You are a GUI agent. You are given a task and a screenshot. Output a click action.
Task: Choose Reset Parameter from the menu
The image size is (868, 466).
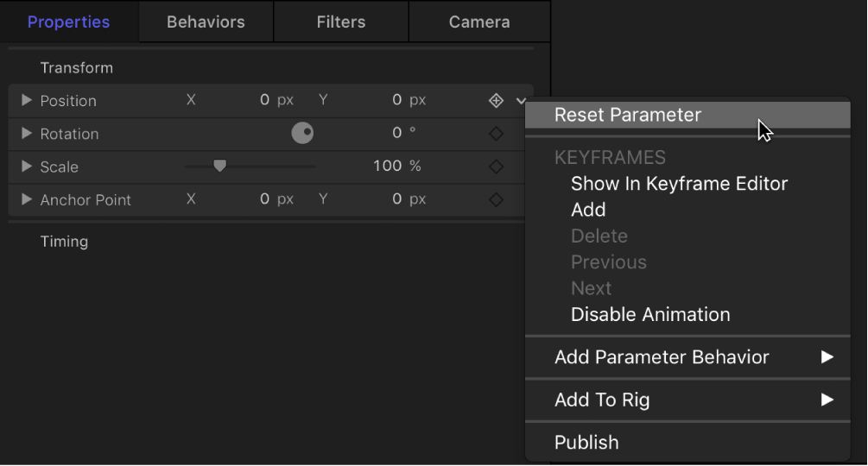(x=628, y=115)
